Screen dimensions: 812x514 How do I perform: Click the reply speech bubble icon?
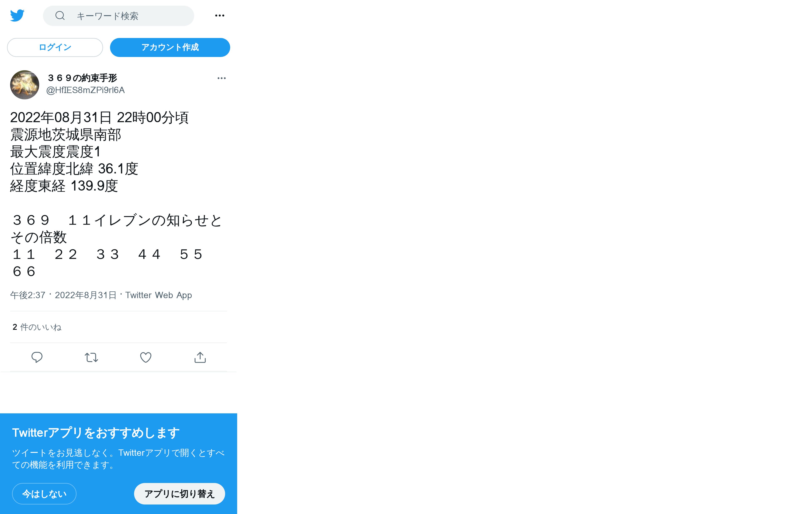pyautogui.click(x=37, y=357)
